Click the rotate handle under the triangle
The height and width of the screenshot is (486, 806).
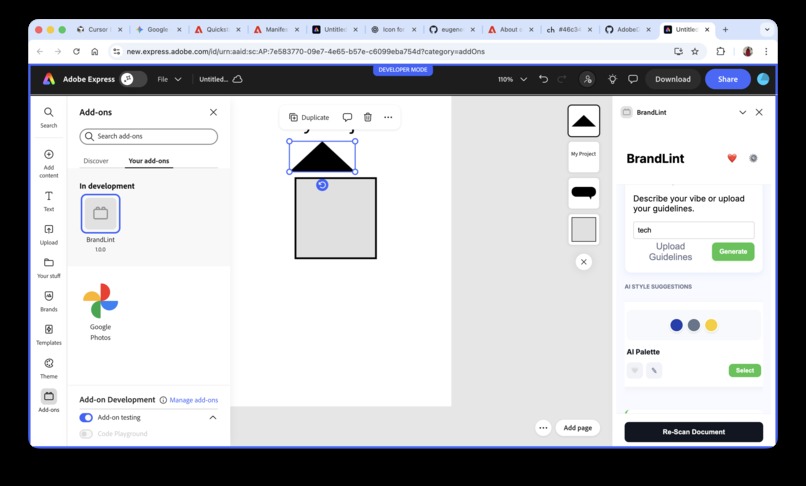point(322,185)
